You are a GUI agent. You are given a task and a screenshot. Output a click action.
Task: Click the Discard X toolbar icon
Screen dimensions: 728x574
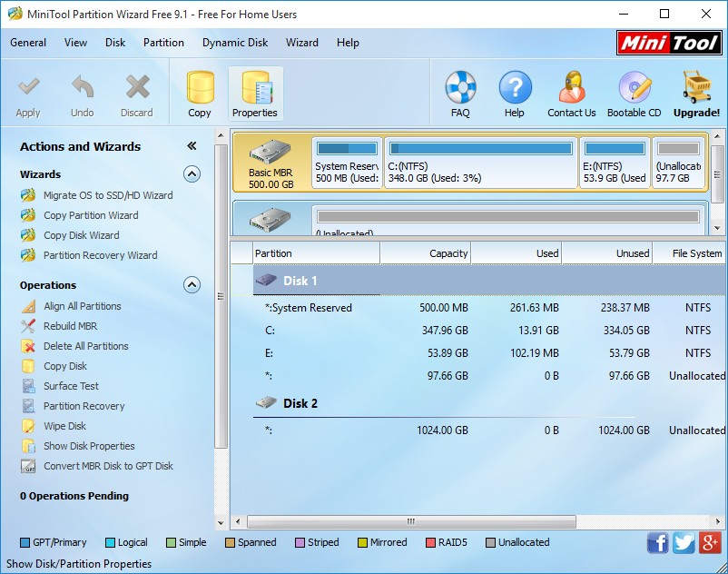137,87
